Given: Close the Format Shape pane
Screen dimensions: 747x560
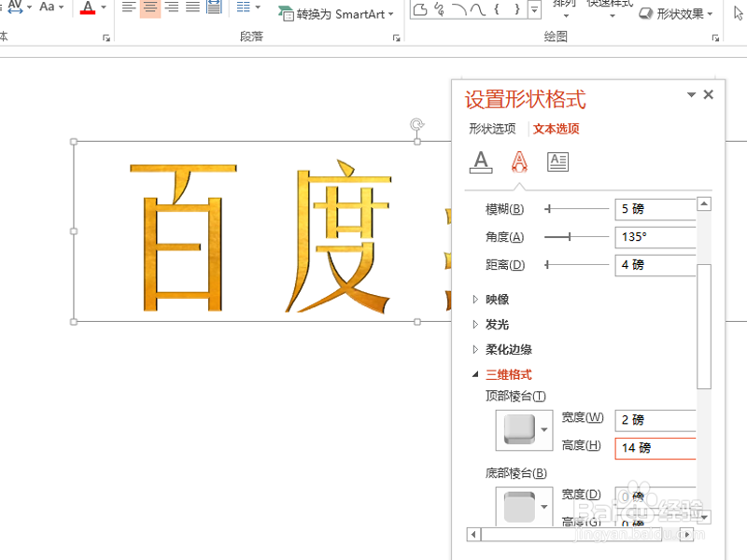Looking at the screenshot, I should [709, 95].
